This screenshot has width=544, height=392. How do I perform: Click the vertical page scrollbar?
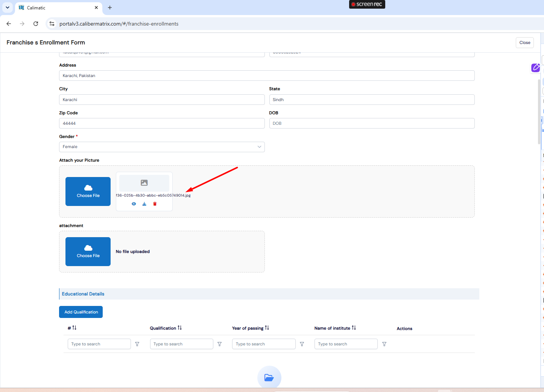pyautogui.click(x=539, y=112)
